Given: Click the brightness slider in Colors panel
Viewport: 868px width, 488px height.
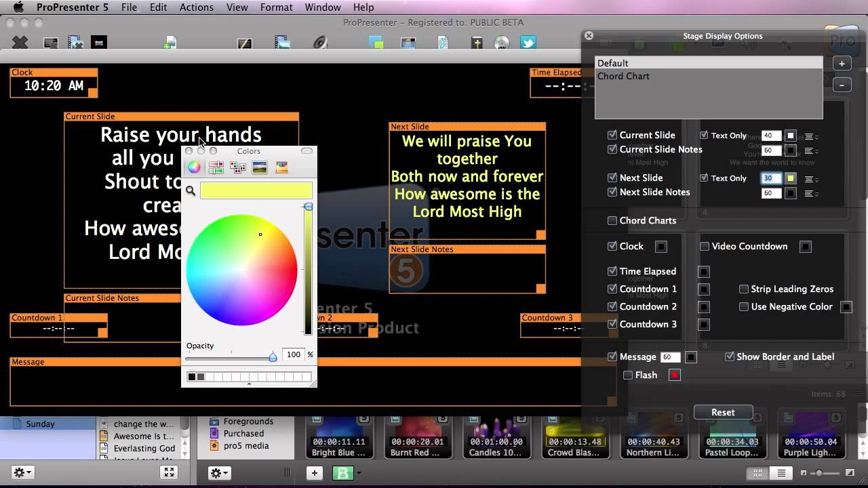Looking at the screenshot, I should point(308,270).
